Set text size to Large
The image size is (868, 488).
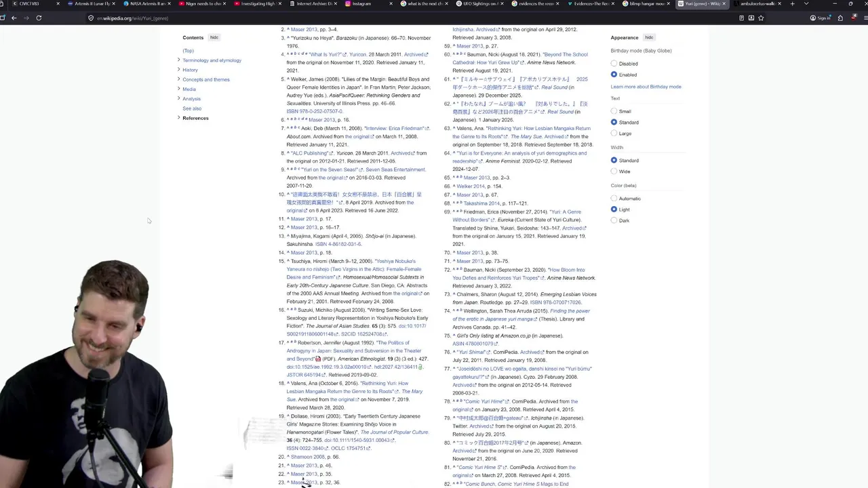[614, 133]
